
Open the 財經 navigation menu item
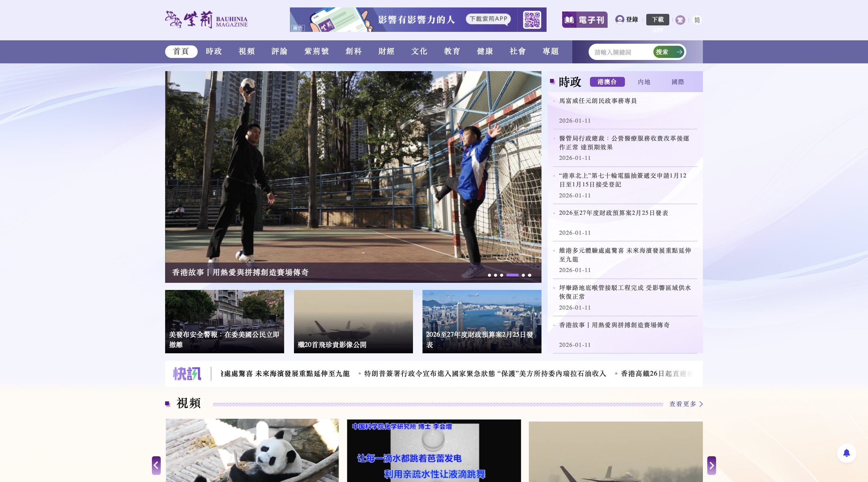coord(386,51)
